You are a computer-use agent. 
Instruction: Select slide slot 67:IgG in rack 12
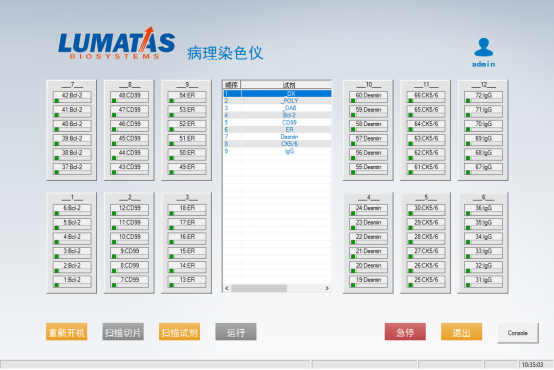(483, 168)
